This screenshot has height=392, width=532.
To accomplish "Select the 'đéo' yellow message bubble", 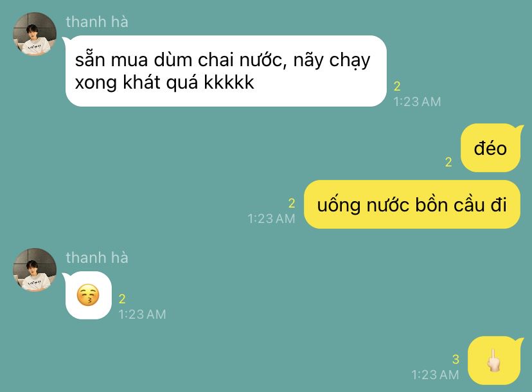I will click(x=490, y=148).
